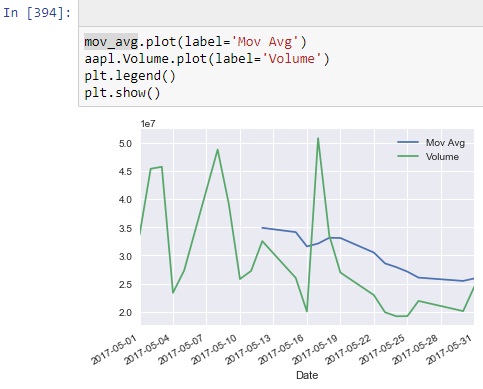Click the empty cell above the code
Screen dimensions: 483x389
coord(281,13)
